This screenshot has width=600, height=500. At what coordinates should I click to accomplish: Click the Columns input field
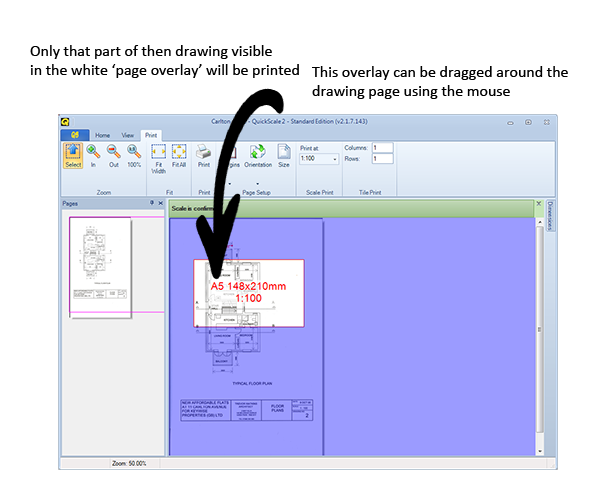[382, 148]
